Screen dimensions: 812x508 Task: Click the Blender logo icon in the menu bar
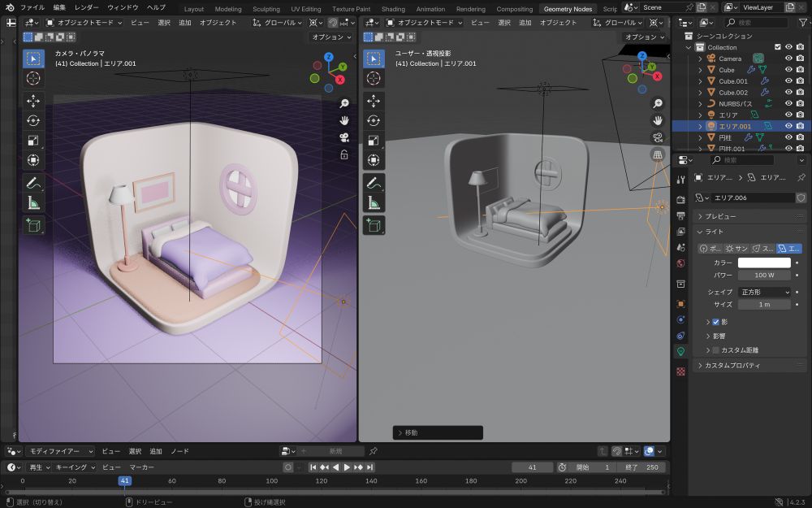[x=10, y=7]
